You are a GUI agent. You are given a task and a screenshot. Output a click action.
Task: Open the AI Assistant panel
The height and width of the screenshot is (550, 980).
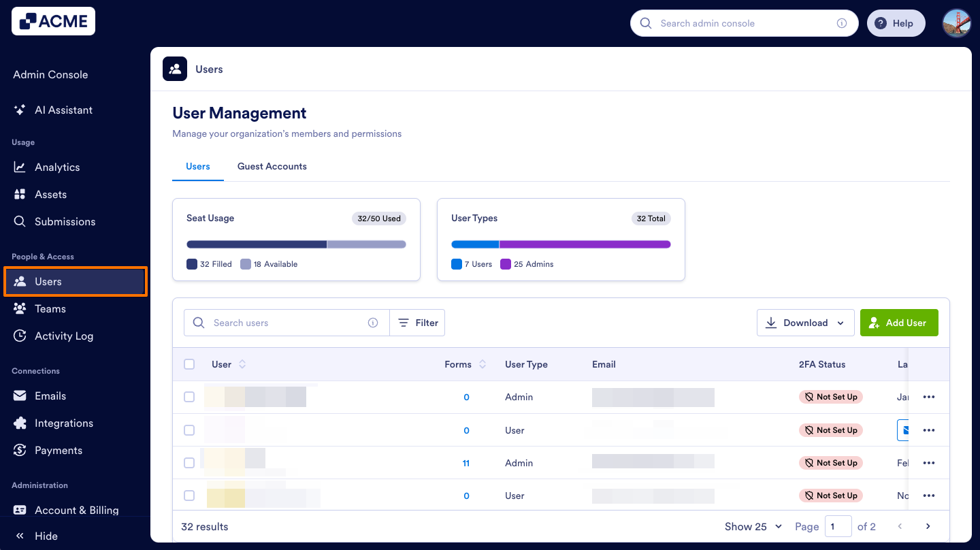65,110
